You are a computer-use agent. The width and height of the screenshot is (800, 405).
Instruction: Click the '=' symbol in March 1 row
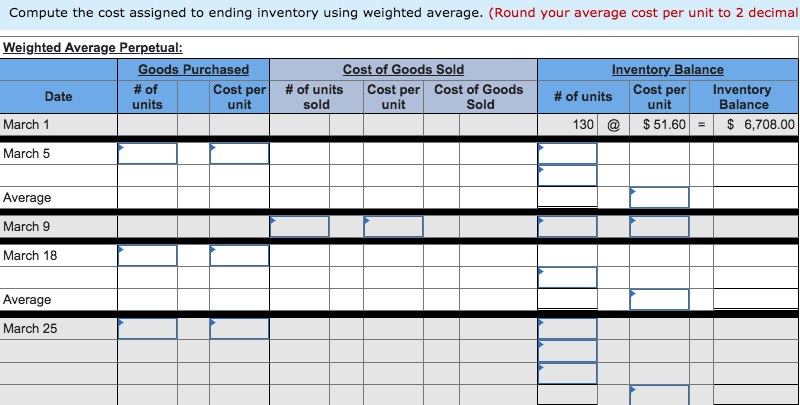702,124
